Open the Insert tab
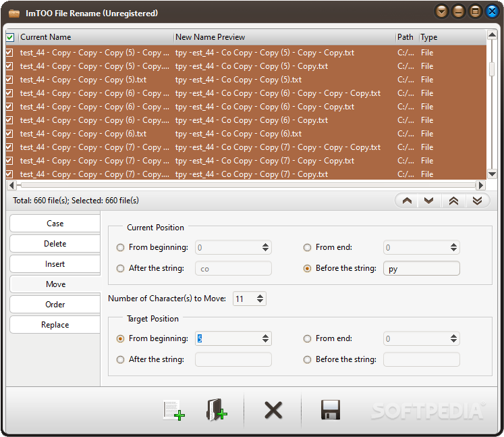The height and width of the screenshot is (437, 504). 55,264
